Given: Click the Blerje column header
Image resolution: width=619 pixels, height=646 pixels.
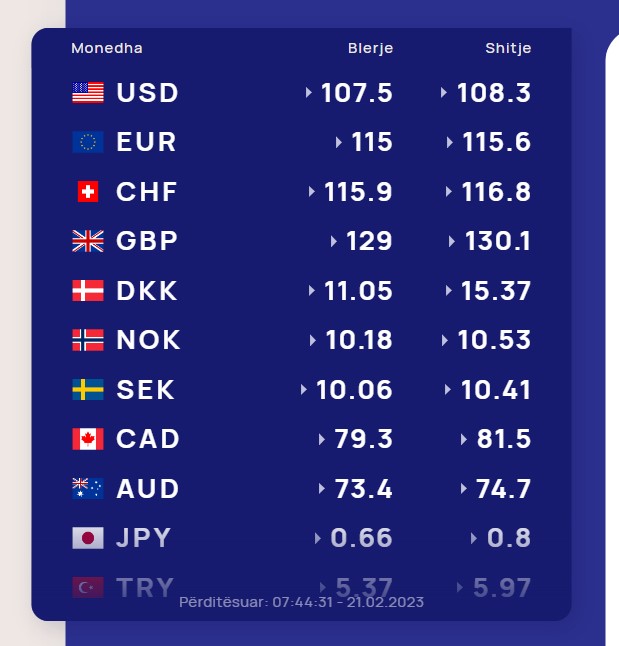Looking at the screenshot, I should click(370, 49).
